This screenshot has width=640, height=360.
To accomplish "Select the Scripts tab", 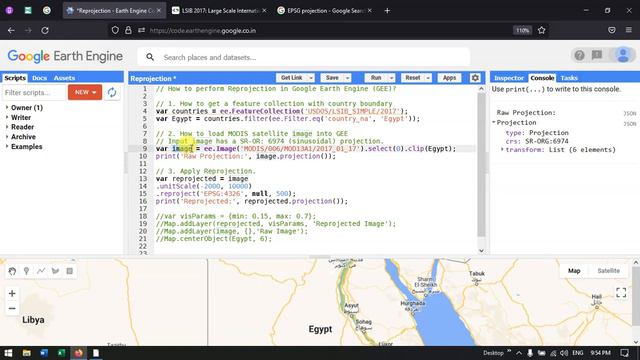I will [x=15, y=78].
